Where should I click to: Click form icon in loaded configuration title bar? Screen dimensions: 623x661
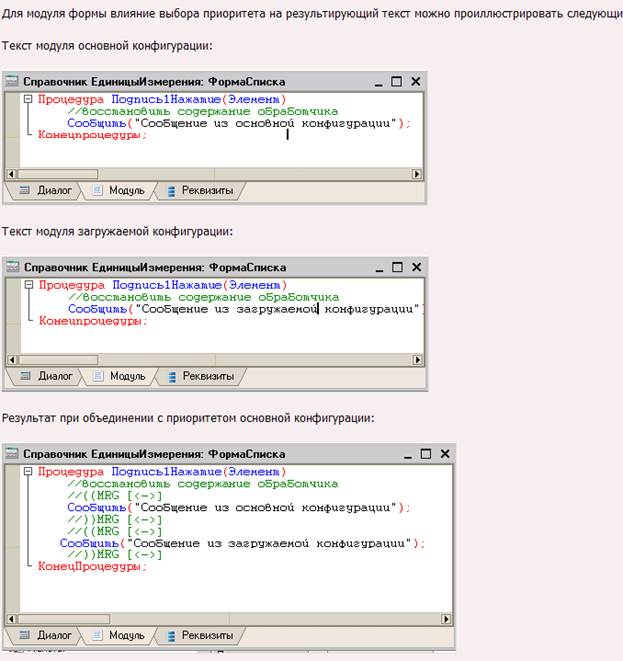pos(13,266)
